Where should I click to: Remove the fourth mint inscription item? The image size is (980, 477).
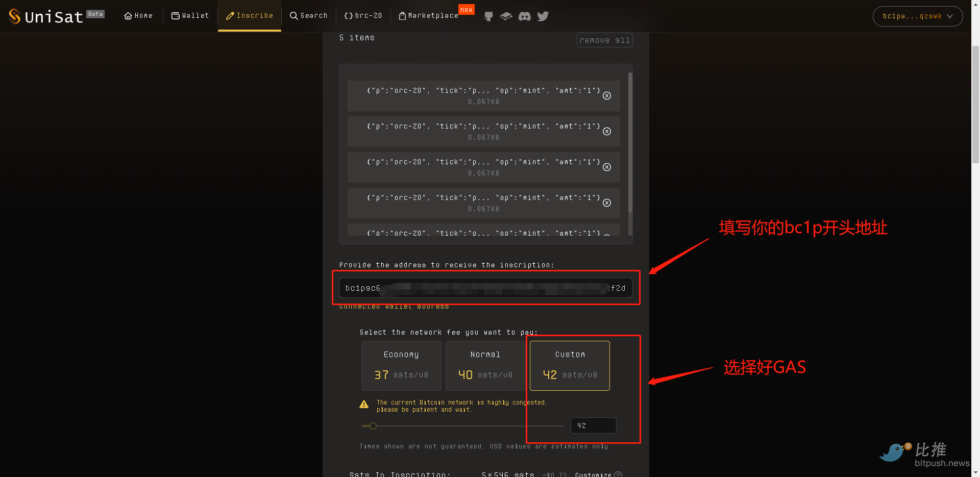pos(607,203)
